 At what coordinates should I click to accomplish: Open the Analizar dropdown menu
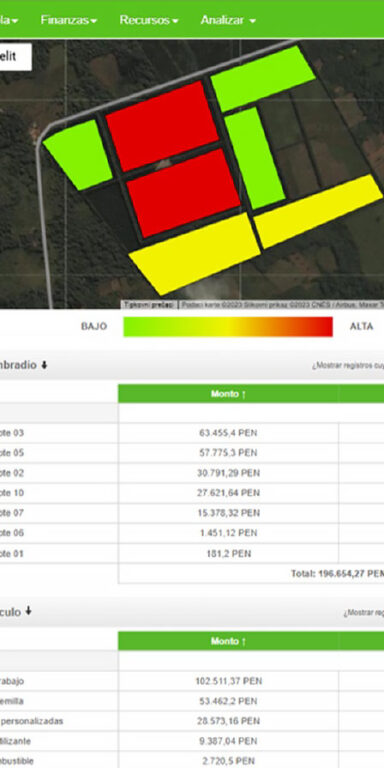pyautogui.click(x=228, y=20)
